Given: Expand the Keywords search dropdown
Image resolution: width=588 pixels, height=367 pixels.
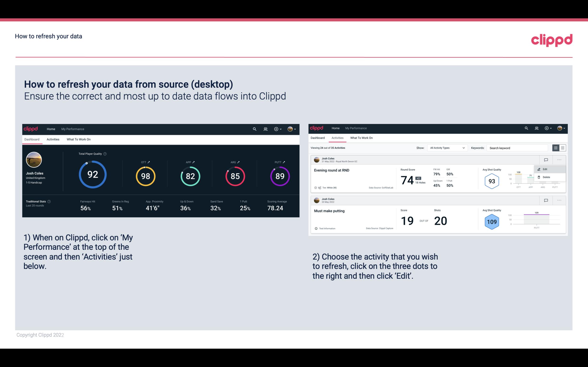Looking at the screenshot, I should point(516,148).
